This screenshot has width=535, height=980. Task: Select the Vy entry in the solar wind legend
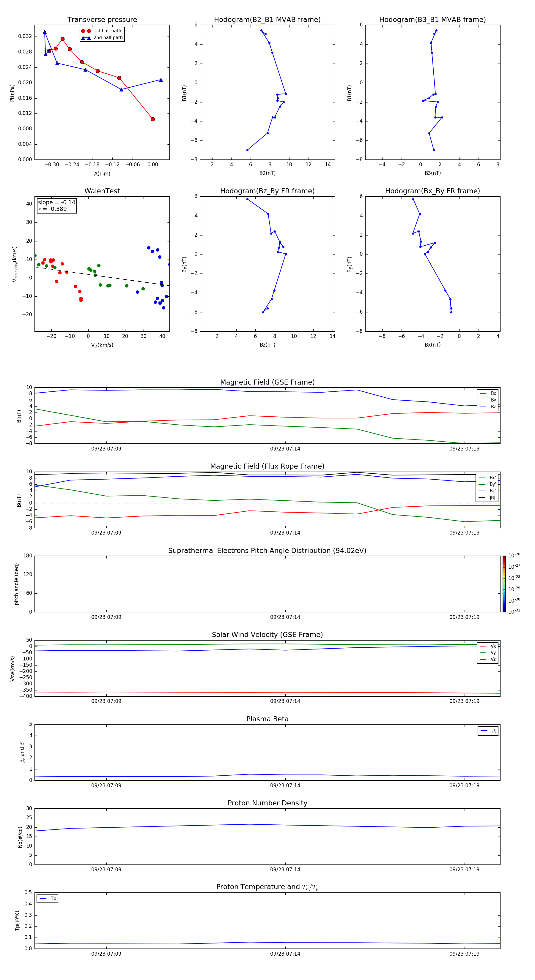point(488,653)
